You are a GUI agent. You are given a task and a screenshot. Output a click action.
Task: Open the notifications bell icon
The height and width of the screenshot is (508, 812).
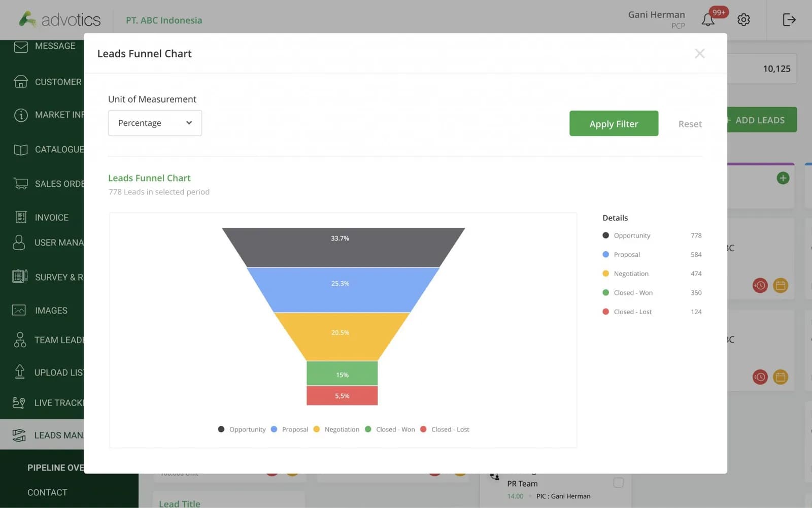click(708, 20)
